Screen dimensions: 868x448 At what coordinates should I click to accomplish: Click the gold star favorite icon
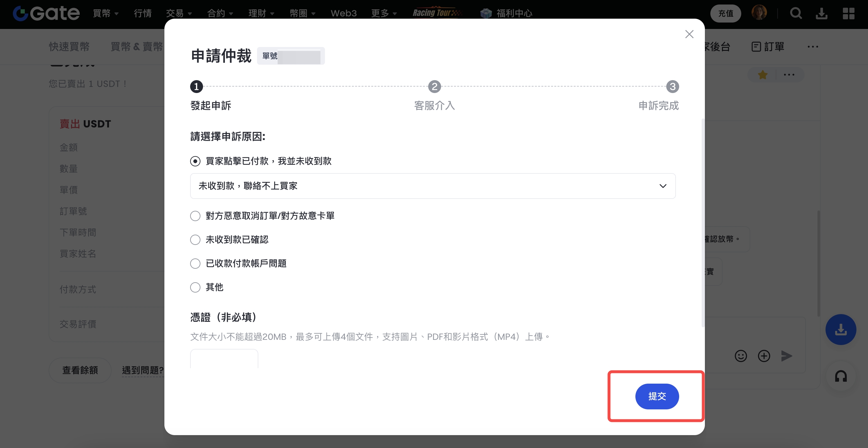[x=762, y=75]
